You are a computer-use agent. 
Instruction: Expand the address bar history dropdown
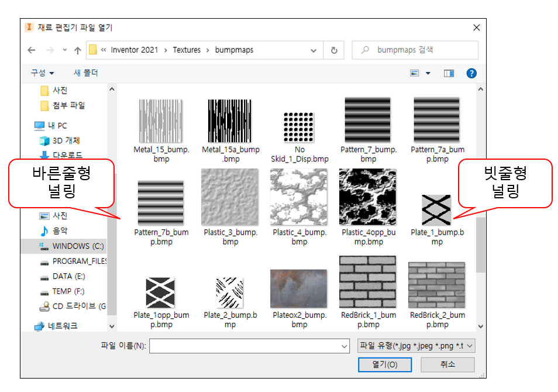pos(314,50)
